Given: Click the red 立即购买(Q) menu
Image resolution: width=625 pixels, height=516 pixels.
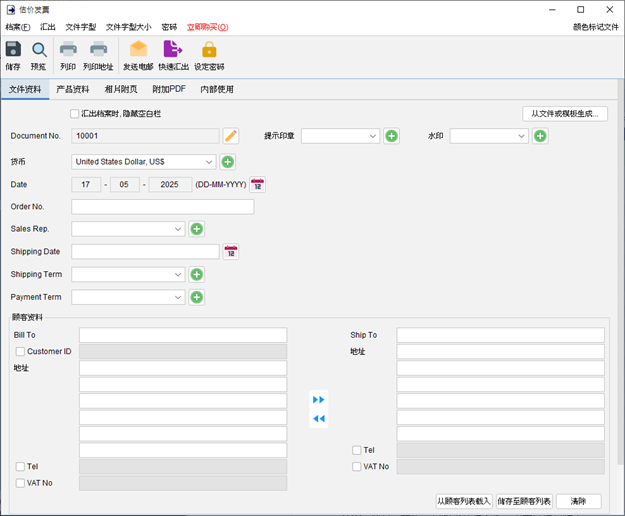Looking at the screenshot, I should pyautogui.click(x=208, y=27).
